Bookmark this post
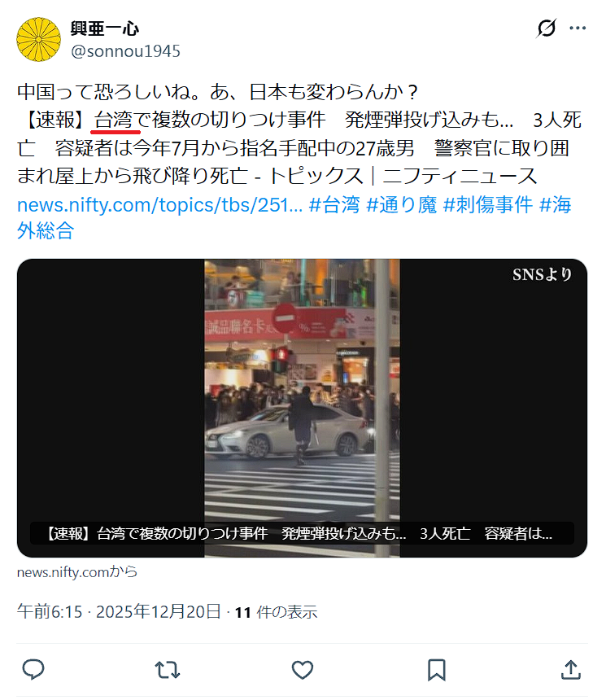 pos(437,670)
